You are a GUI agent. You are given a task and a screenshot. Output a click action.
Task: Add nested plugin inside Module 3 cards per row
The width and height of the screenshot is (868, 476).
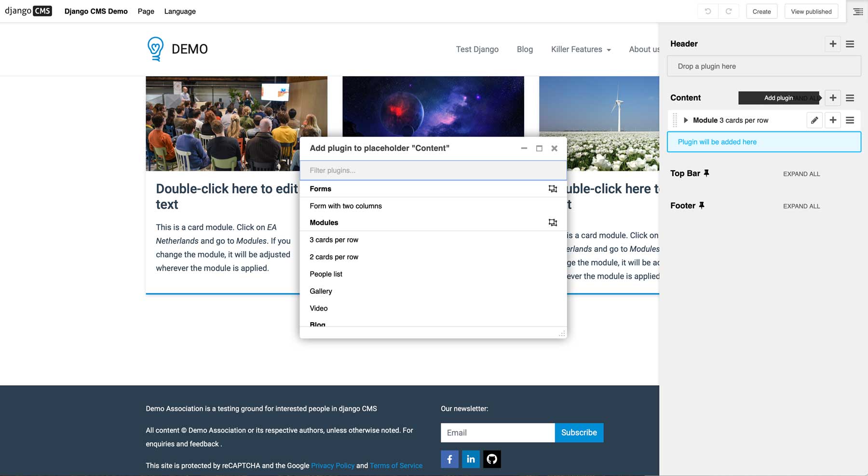833,120
